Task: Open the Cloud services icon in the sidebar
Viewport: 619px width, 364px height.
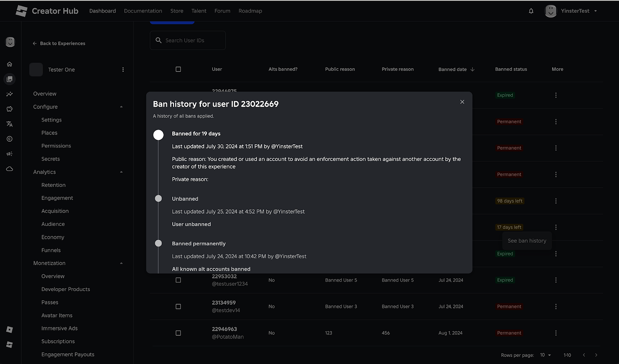Action: (10, 169)
